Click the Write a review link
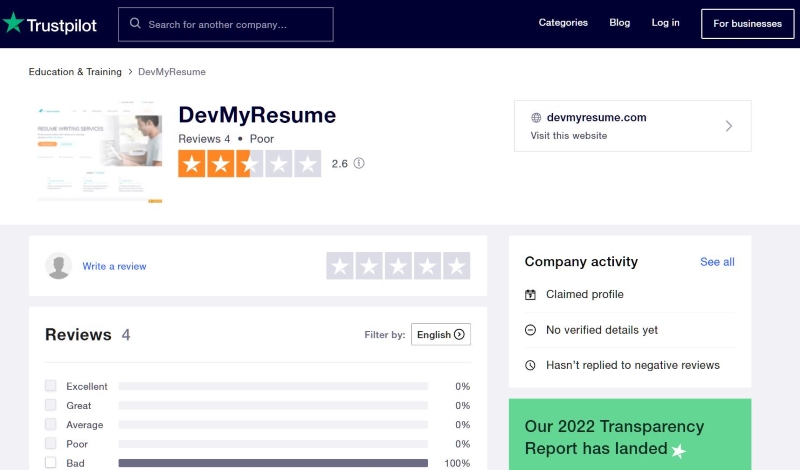800x470 pixels. pyautogui.click(x=114, y=266)
